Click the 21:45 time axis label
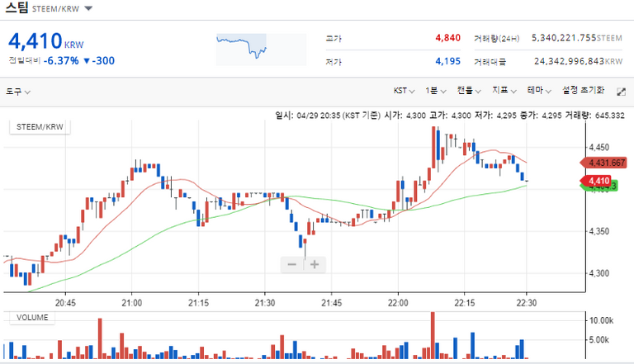 [332, 303]
